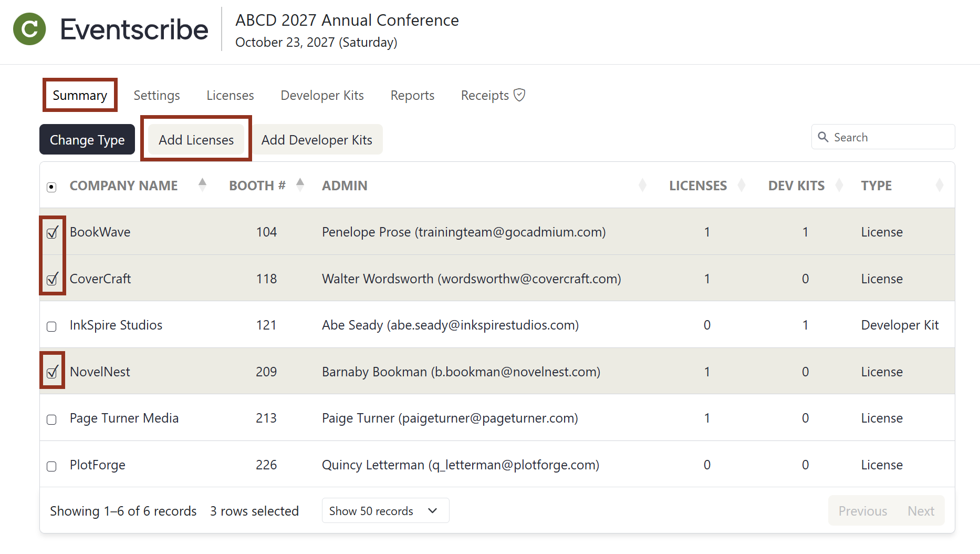Uncheck the BookWave row checkbox
The height and width of the screenshot is (554, 980).
click(51, 233)
